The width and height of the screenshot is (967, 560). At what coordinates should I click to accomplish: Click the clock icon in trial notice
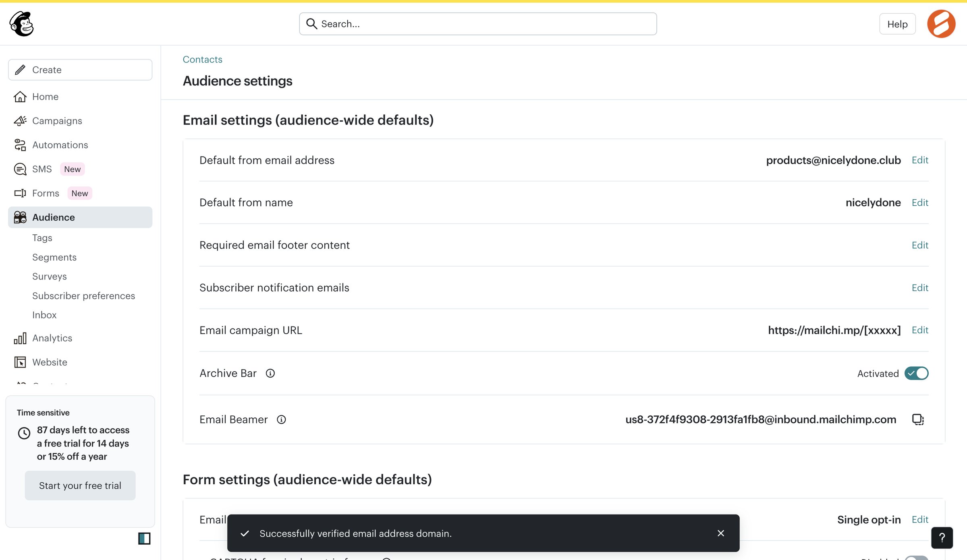(24, 433)
